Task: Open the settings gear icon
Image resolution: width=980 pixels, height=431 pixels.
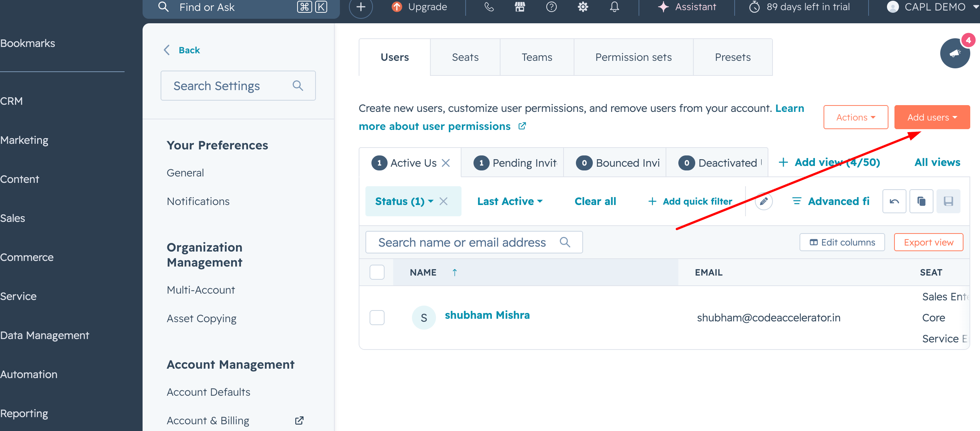Action: 583,7
